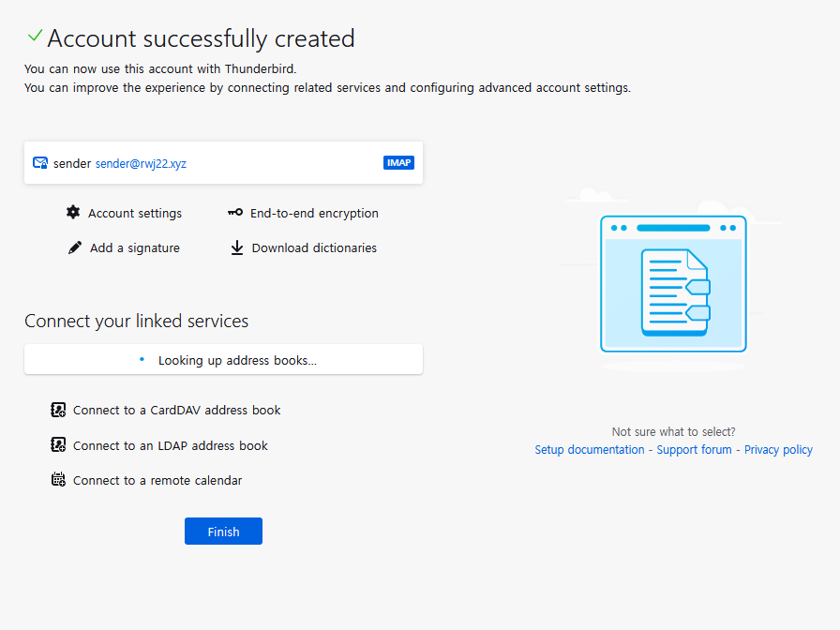Click the pencil icon beside Add a signature
Screen dimensions: 840x630
coord(75,247)
